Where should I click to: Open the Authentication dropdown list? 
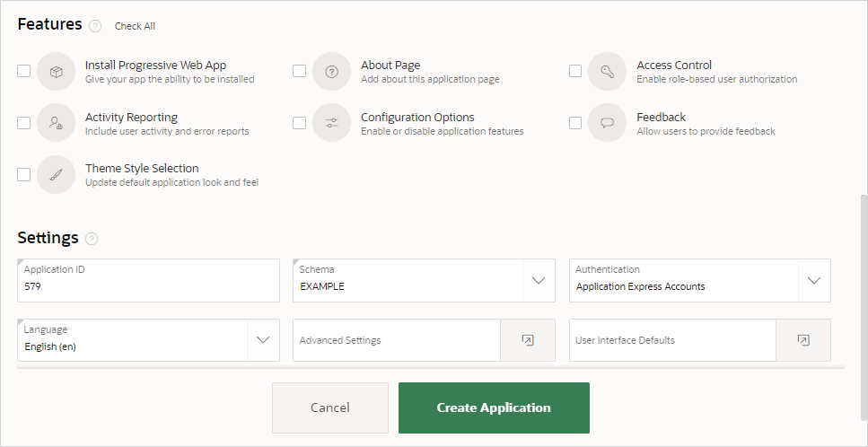click(x=813, y=281)
